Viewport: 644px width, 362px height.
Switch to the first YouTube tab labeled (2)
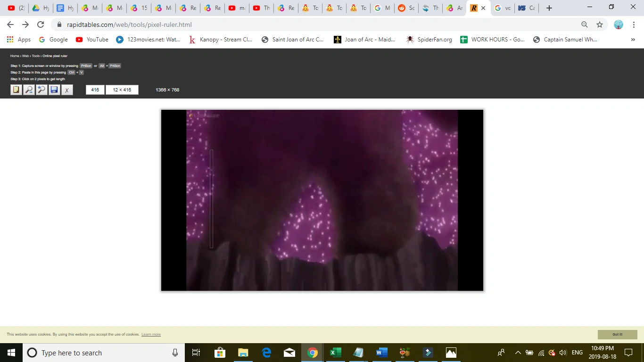click(17, 8)
